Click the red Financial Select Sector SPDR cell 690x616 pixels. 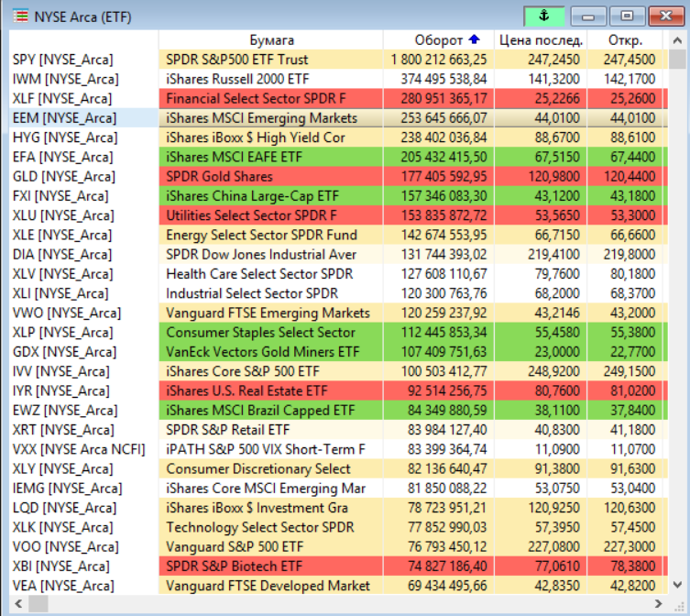coord(256,98)
